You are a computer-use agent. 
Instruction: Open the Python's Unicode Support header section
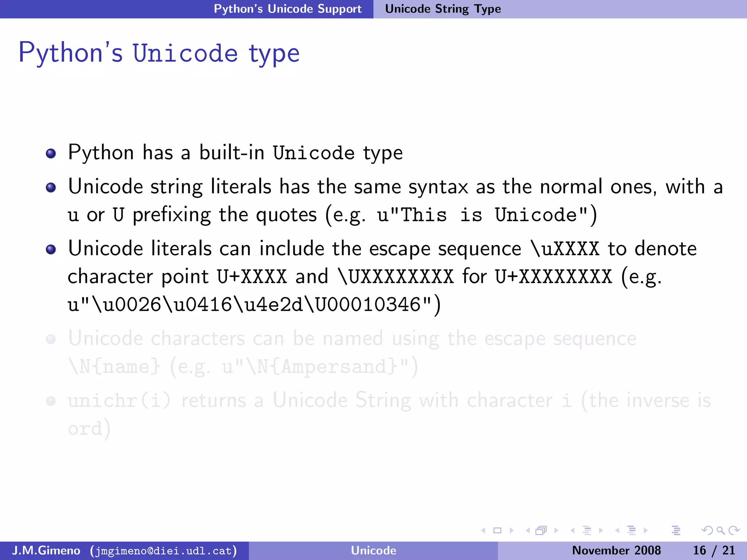pyautogui.click(x=287, y=9)
